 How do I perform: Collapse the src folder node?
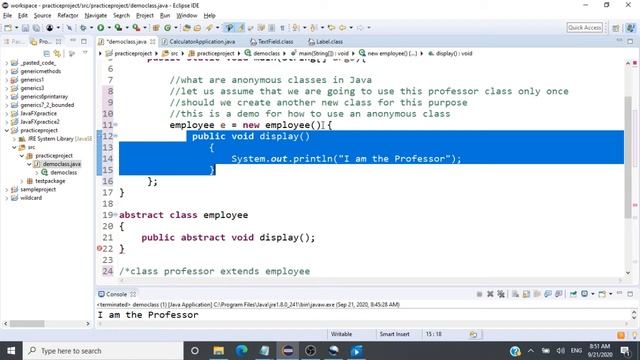(x=14, y=147)
